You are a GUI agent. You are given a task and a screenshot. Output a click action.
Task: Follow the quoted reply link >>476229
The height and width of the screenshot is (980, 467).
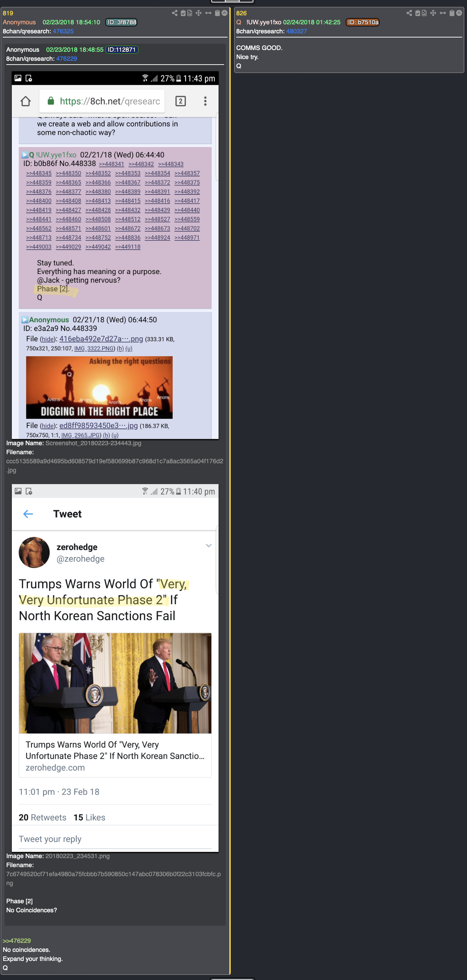(x=17, y=940)
